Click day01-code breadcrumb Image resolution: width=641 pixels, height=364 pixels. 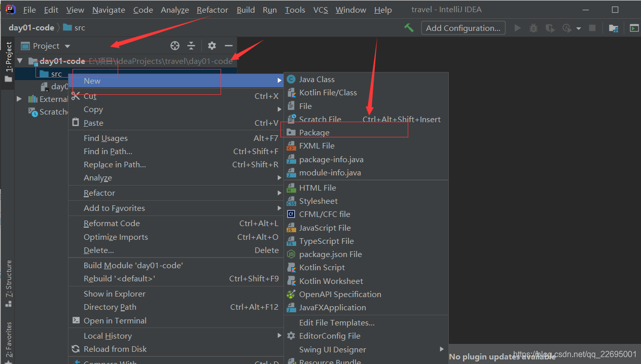(31, 28)
